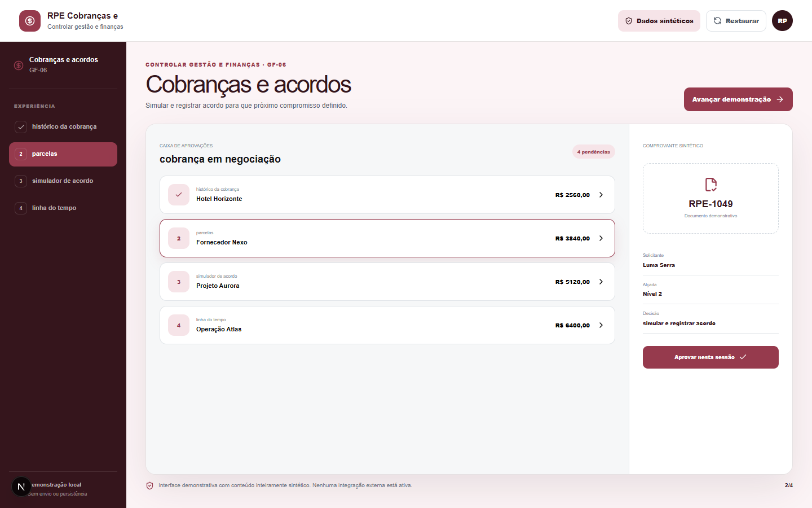Click the Projeto Aurora name
This screenshot has width=812, height=508.
[218, 286]
